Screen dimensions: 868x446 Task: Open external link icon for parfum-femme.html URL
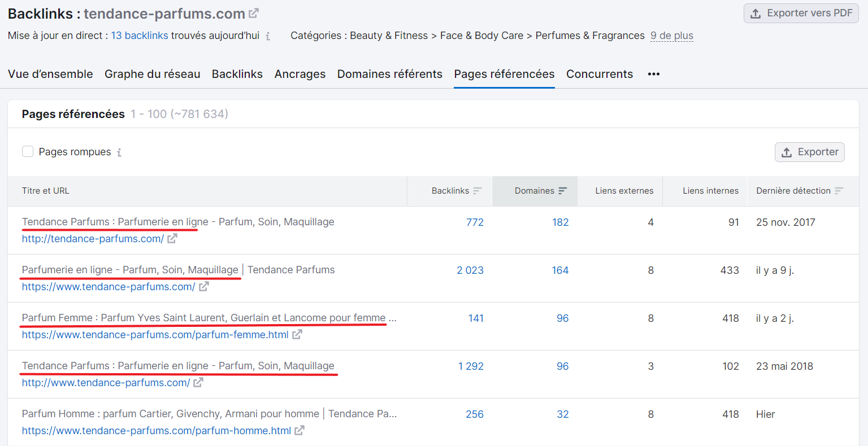[x=297, y=335]
